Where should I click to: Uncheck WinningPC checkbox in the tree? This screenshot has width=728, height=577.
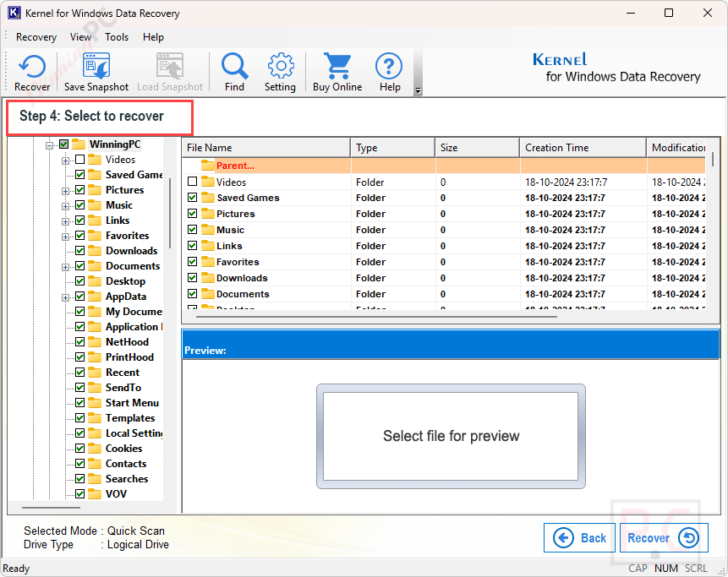64,144
